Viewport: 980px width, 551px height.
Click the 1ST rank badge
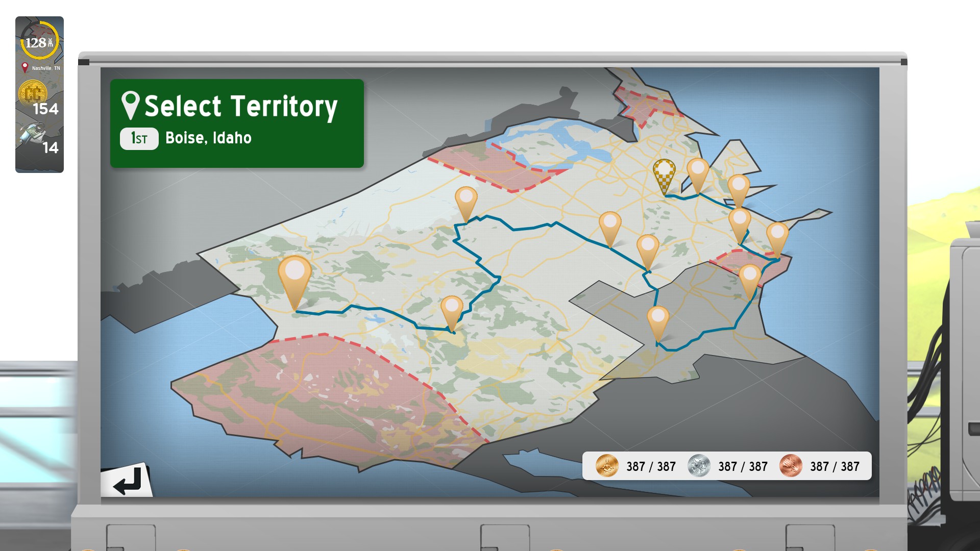pos(139,138)
